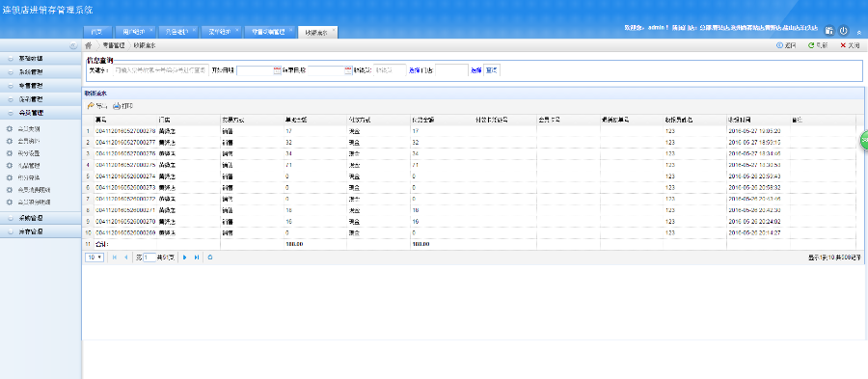This screenshot has height=379, width=868.
Task: Collapse the header with the double-chevron icon
Action: 858,33
